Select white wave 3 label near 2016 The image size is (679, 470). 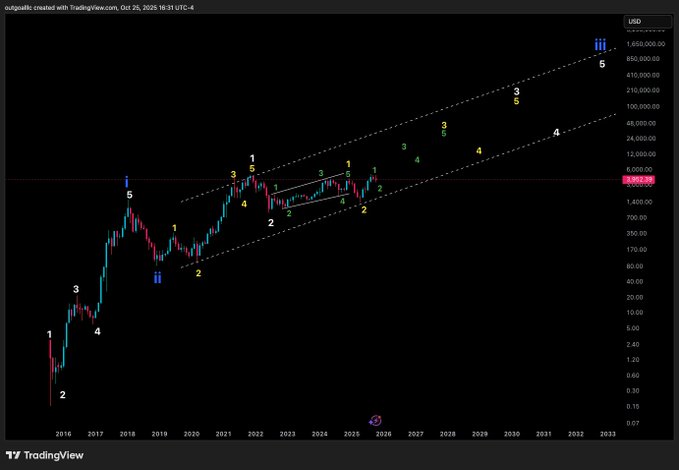(x=76, y=289)
